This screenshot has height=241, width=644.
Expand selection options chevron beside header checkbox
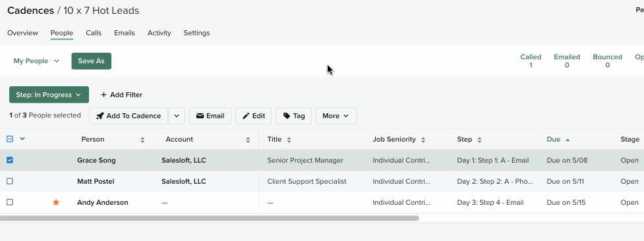pos(22,139)
